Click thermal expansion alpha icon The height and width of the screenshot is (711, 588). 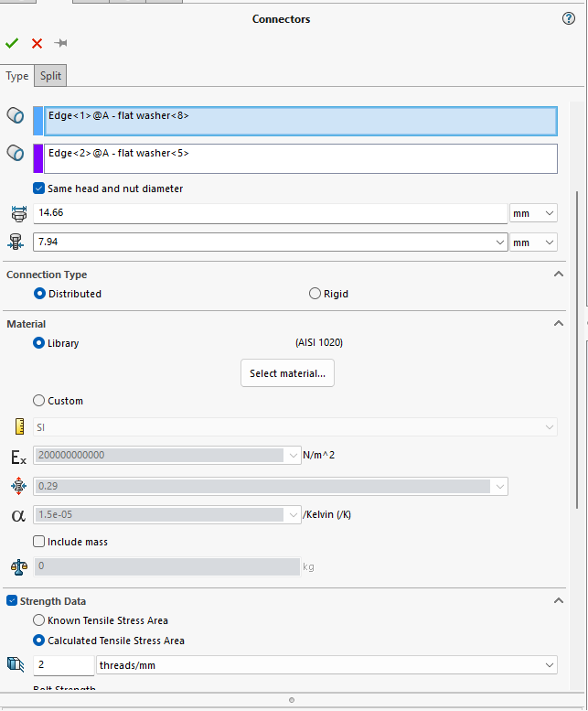pos(18,515)
